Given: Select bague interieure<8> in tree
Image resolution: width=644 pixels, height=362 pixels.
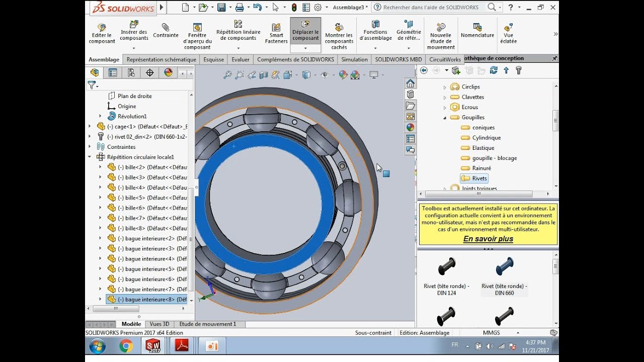Looking at the screenshot, I should tap(146, 299).
